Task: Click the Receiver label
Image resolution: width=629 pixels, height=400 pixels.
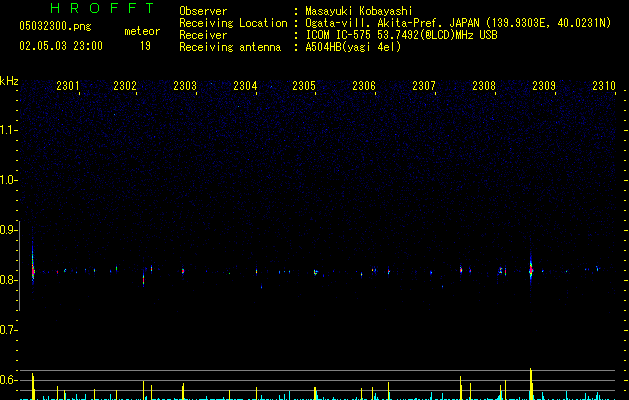Action: pyautogui.click(x=203, y=35)
